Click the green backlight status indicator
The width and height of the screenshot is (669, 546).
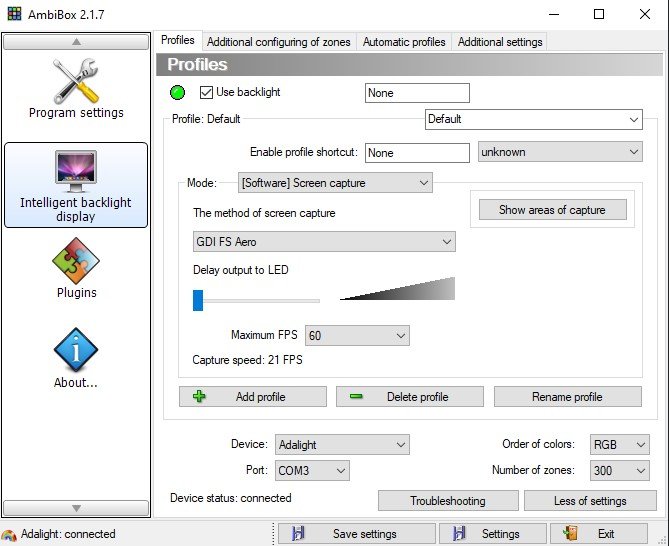coord(178,93)
